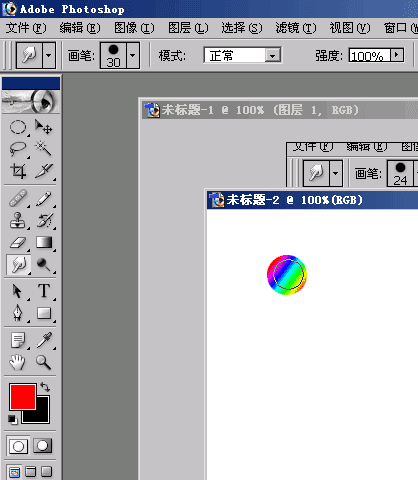
Task: Swap foreground and background colors
Action: [45, 387]
